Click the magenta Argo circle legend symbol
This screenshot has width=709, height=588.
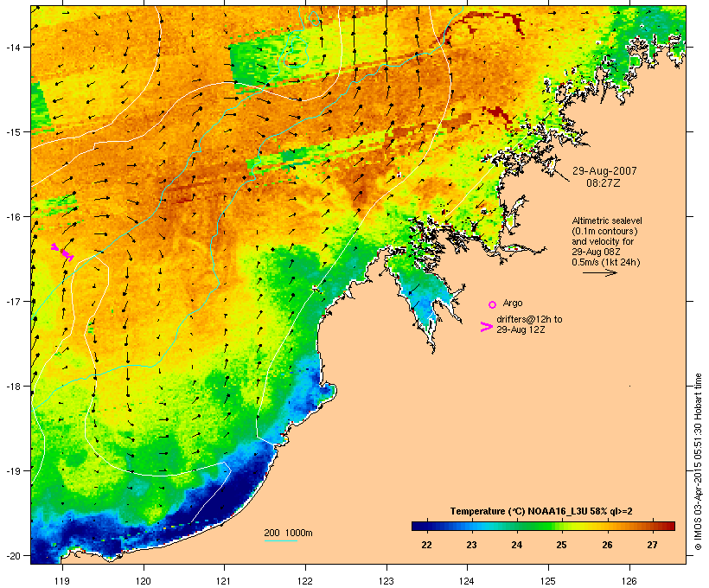(493, 304)
